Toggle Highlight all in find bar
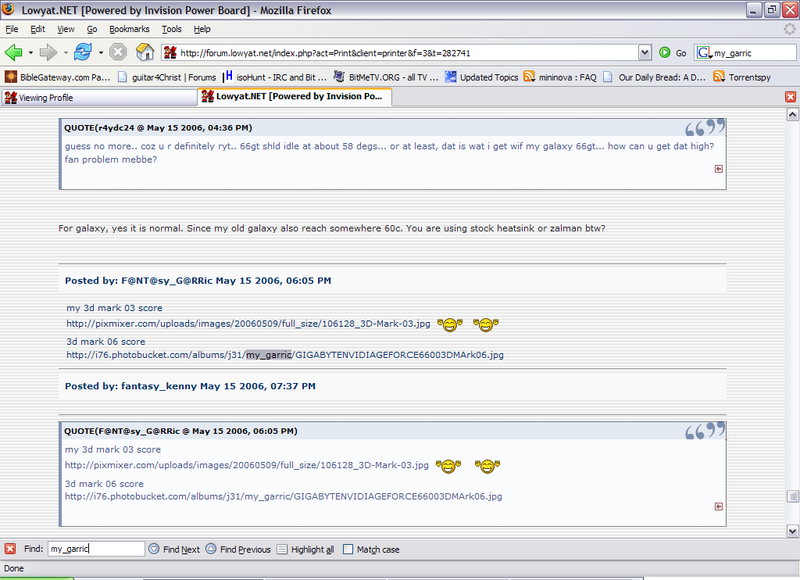 click(x=305, y=549)
